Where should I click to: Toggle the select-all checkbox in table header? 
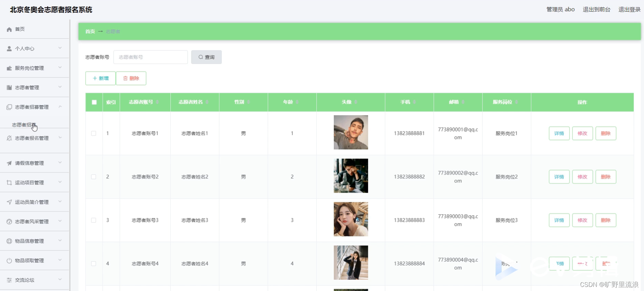pyautogui.click(x=94, y=102)
